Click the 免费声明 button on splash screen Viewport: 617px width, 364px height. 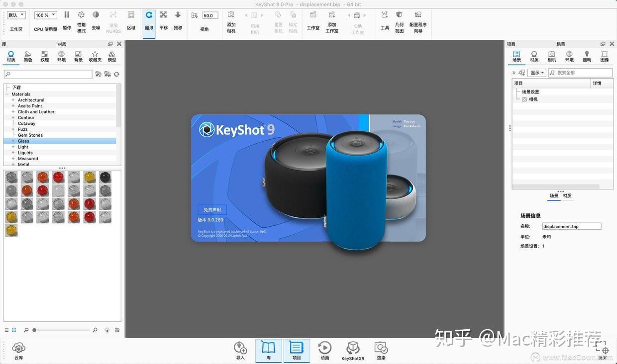tap(211, 209)
